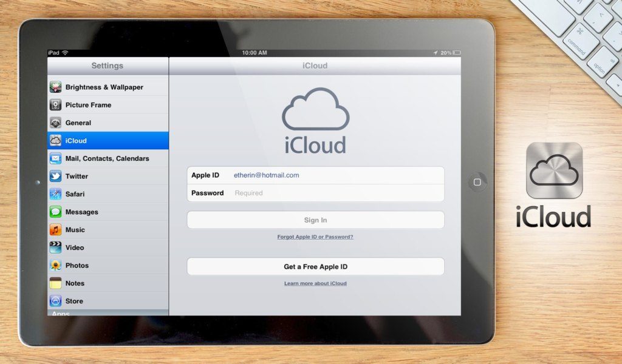Tap Get a Free Apple ID
The width and height of the screenshot is (622, 364).
click(315, 266)
